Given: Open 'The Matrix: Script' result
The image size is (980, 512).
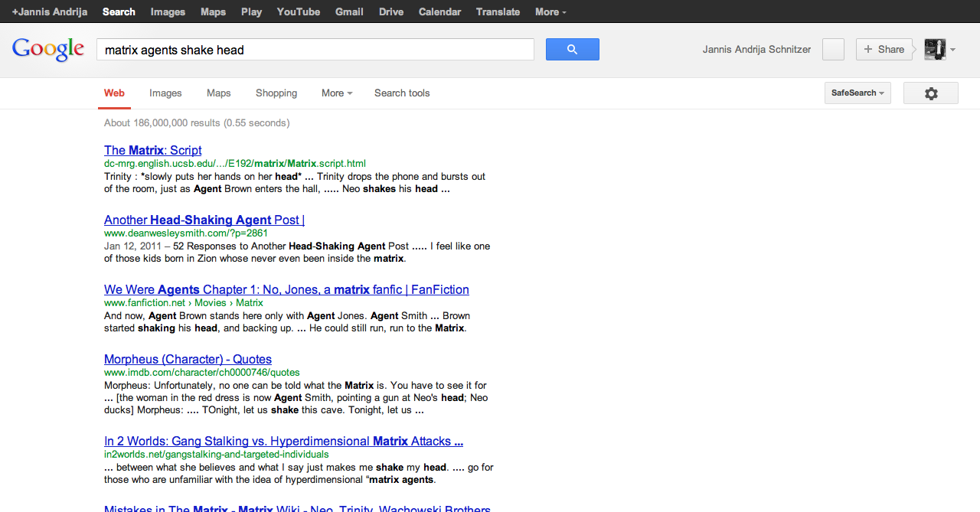Looking at the screenshot, I should tap(153, 150).
